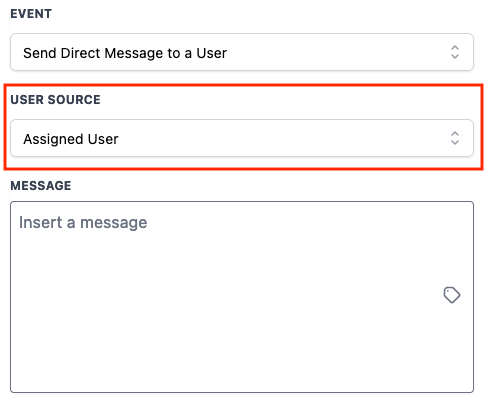
Task: Click the blank middle of the Event select box
Action: point(333,52)
